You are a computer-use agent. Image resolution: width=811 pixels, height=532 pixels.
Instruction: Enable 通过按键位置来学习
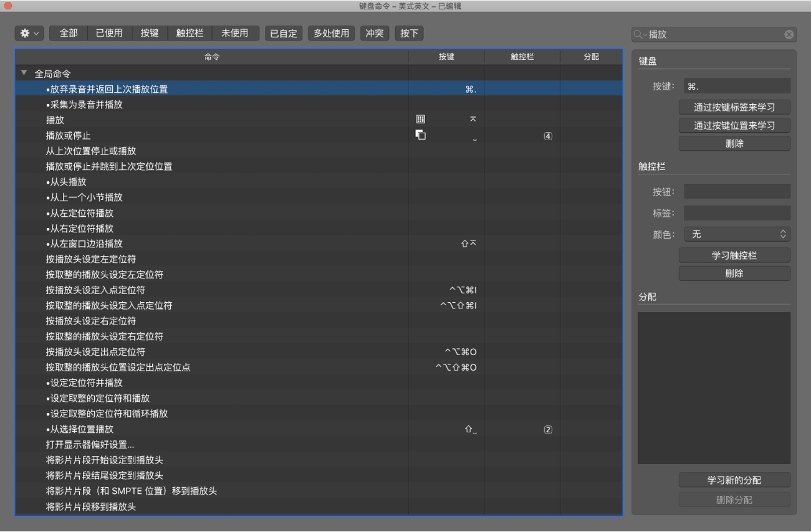coord(734,125)
